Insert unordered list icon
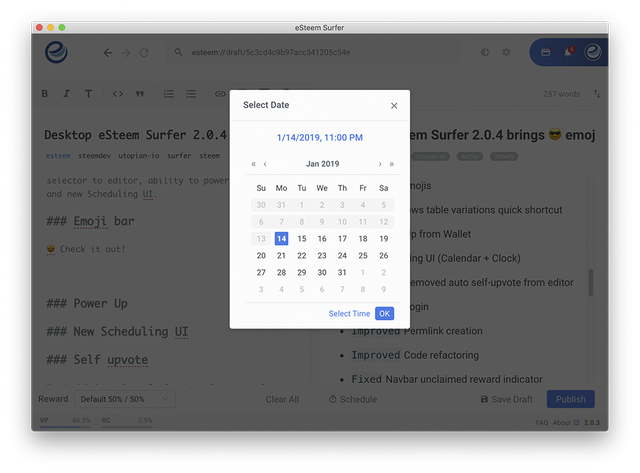This screenshot has height=473, width=640. coord(191,94)
